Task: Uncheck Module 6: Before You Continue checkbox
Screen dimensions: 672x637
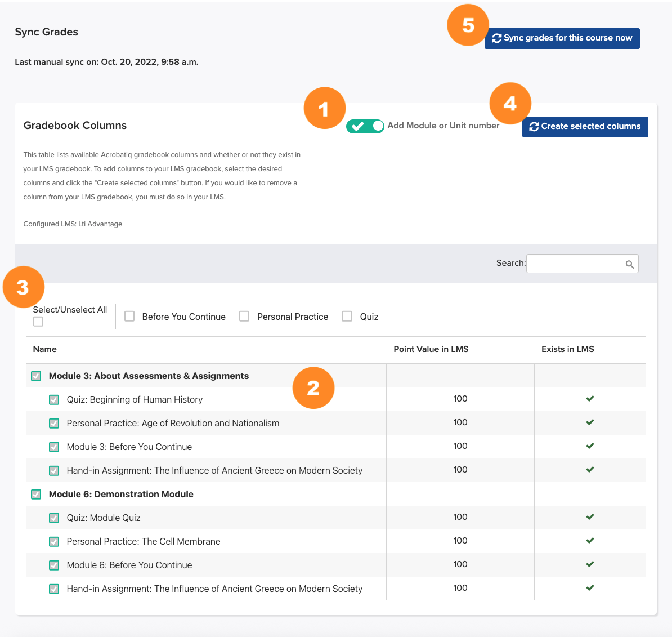Action: [x=54, y=565]
